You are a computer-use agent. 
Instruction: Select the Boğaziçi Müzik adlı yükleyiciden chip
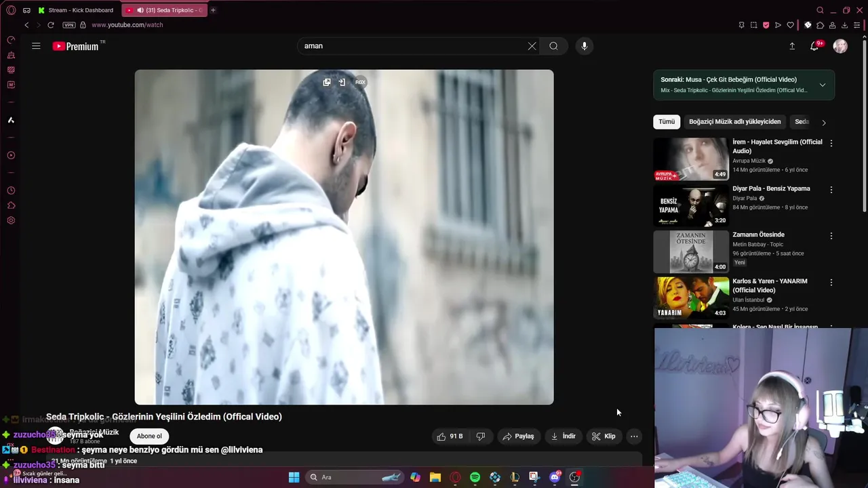click(x=734, y=122)
